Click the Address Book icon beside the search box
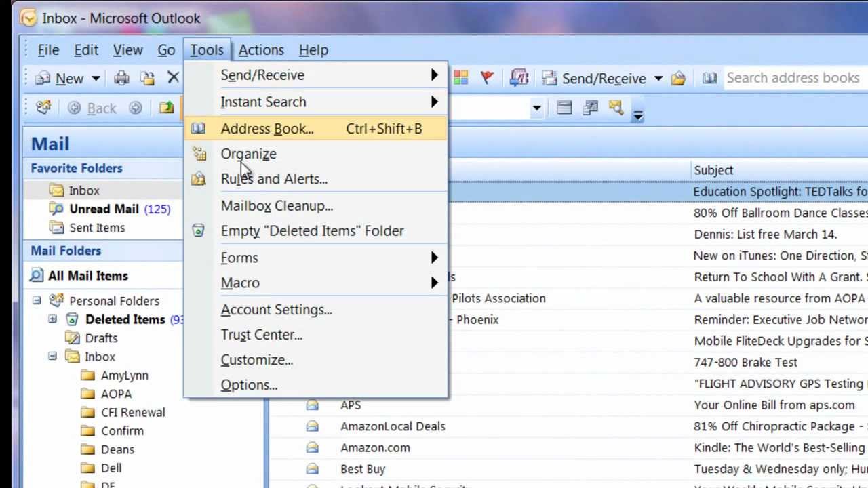The image size is (868, 488). click(709, 78)
